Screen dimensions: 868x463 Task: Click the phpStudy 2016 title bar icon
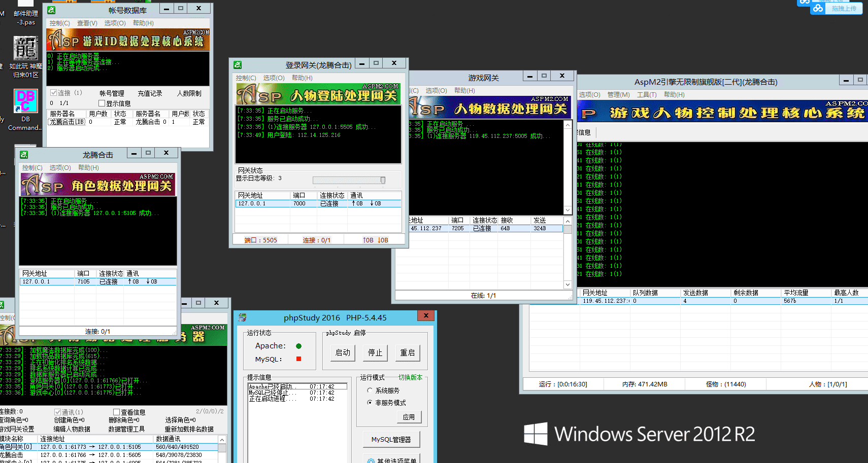click(x=243, y=317)
